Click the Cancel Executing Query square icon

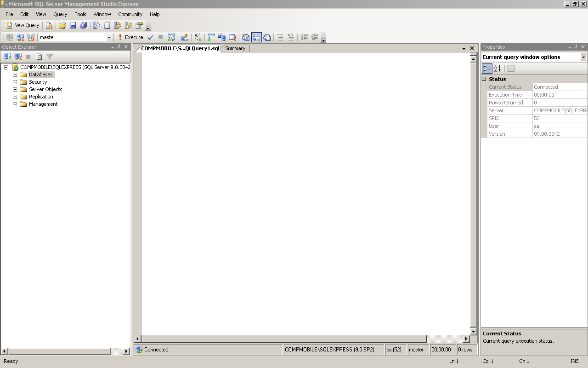click(160, 37)
